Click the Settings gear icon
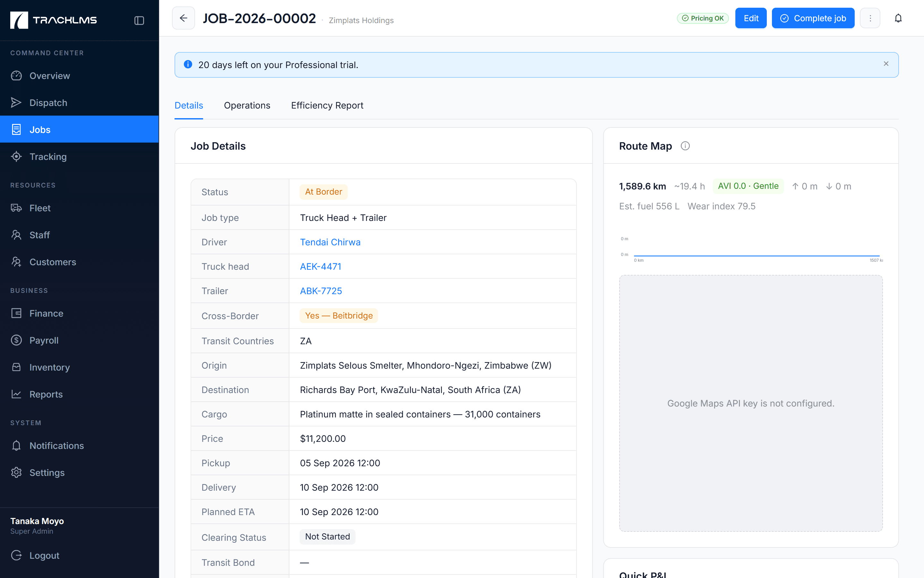The height and width of the screenshot is (578, 924). 16,472
